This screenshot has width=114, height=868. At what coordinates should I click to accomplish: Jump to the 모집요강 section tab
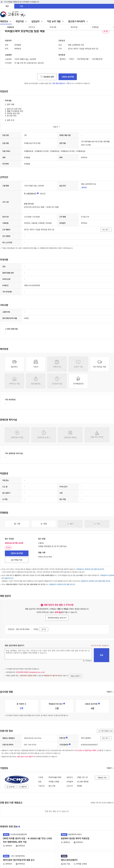pyautogui.click(x=10, y=27)
